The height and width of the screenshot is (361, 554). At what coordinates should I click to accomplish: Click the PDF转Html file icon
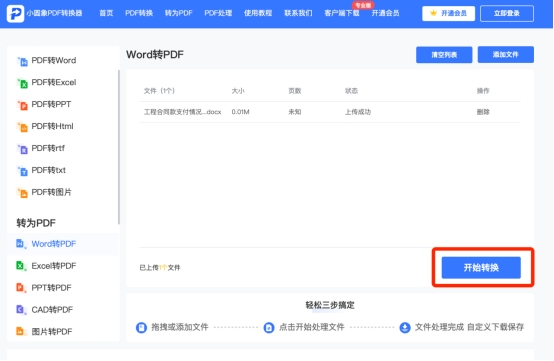[x=22, y=127]
